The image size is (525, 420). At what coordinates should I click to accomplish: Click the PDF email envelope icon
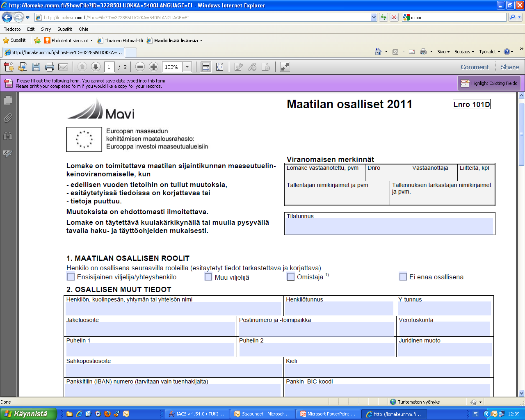(x=63, y=67)
